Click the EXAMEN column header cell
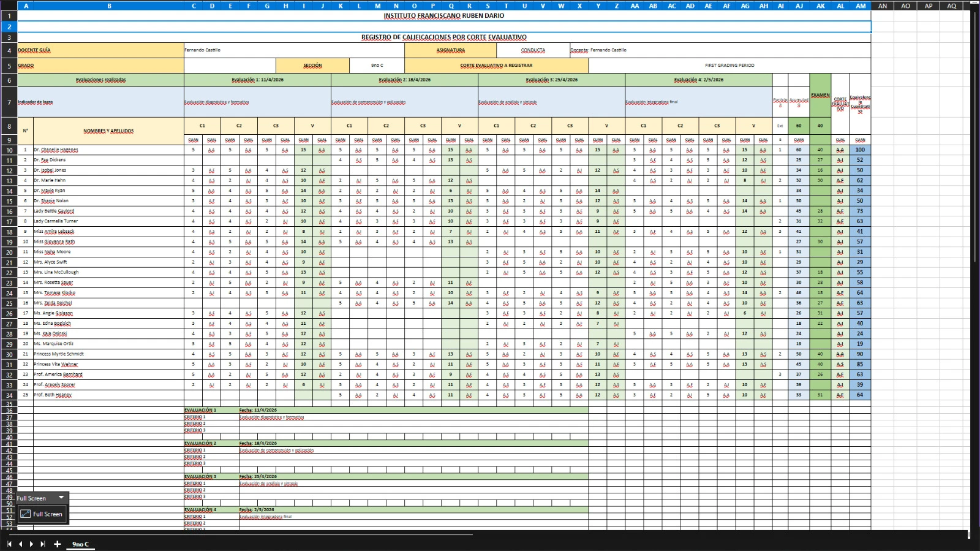Viewport: 980px width, 551px height. coord(820,96)
